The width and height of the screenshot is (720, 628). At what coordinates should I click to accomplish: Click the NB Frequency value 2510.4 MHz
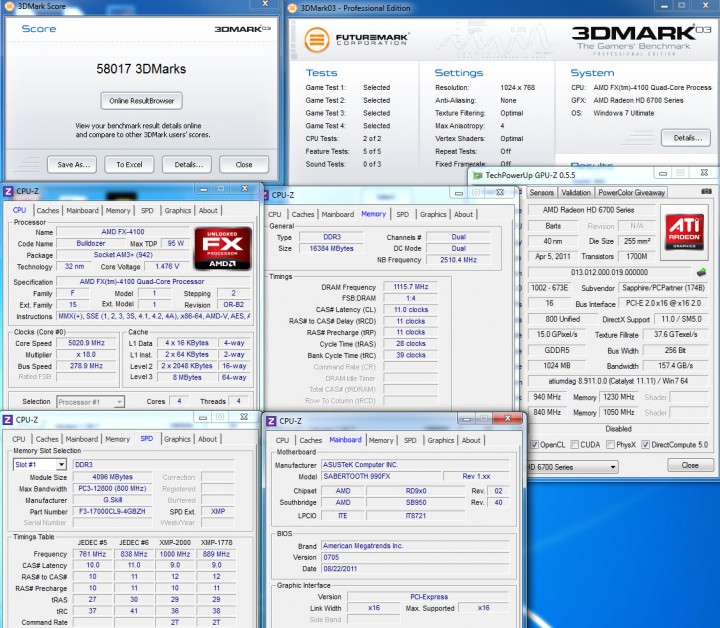(x=458, y=260)
